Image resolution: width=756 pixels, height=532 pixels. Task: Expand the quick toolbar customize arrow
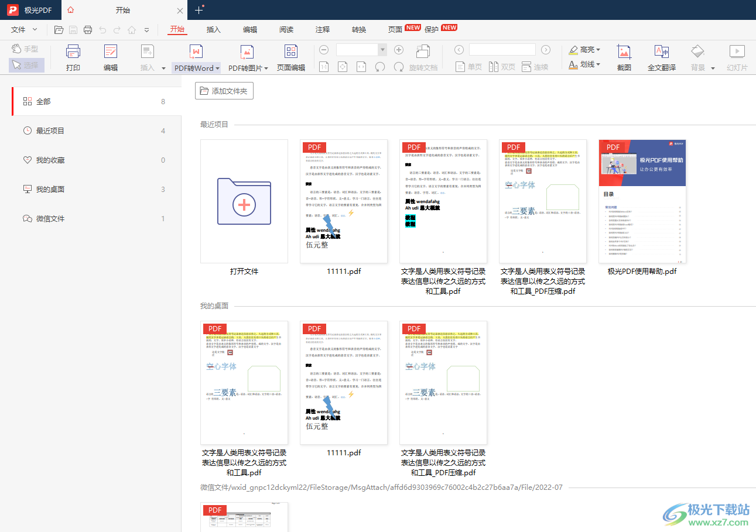[x=146, y=30]
